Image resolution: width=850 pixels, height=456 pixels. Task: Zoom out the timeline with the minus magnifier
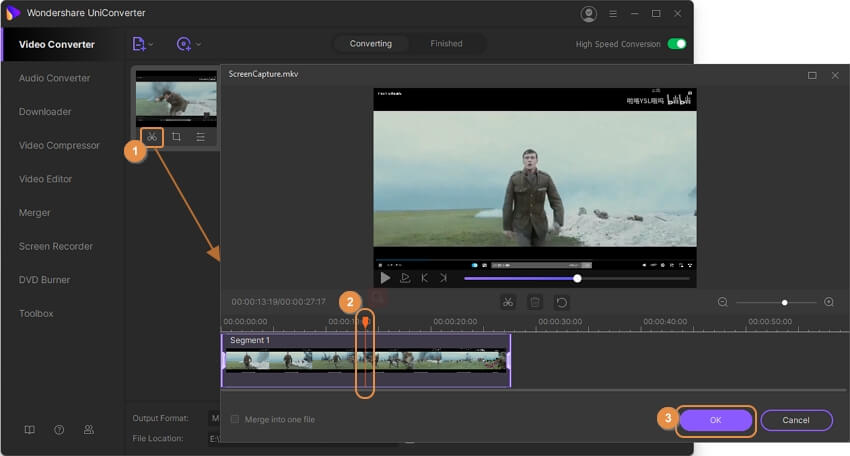tap(723, 302)
